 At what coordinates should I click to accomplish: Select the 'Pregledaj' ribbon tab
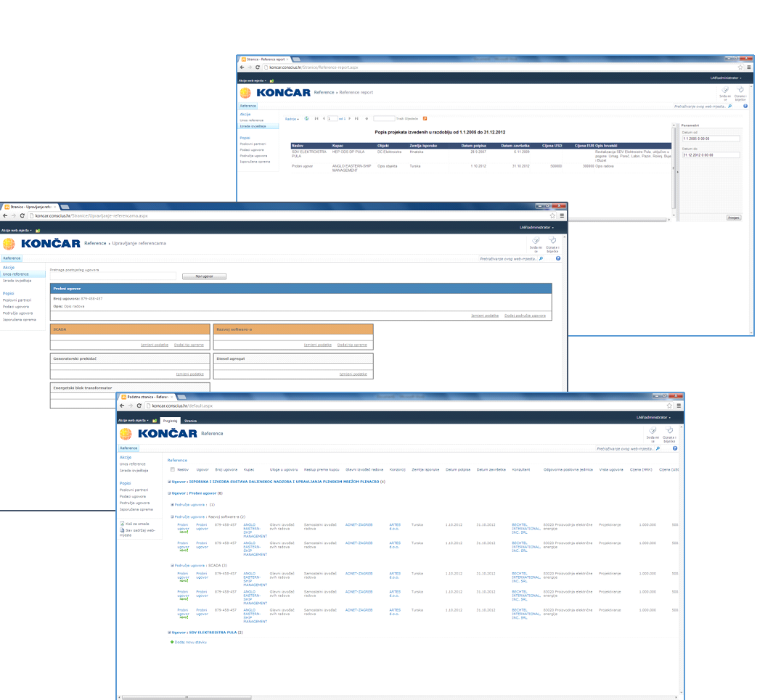click(x=171, y=420)
